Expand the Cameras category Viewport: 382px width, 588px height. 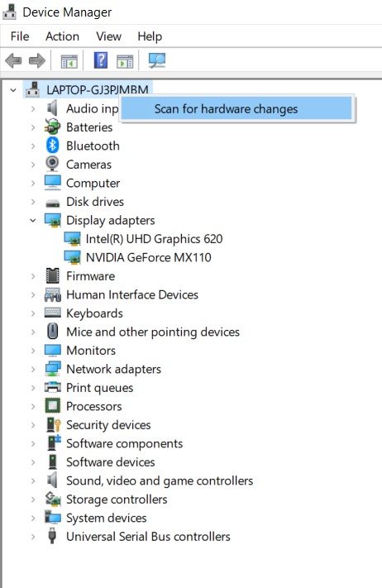click(x=33, y=165)
